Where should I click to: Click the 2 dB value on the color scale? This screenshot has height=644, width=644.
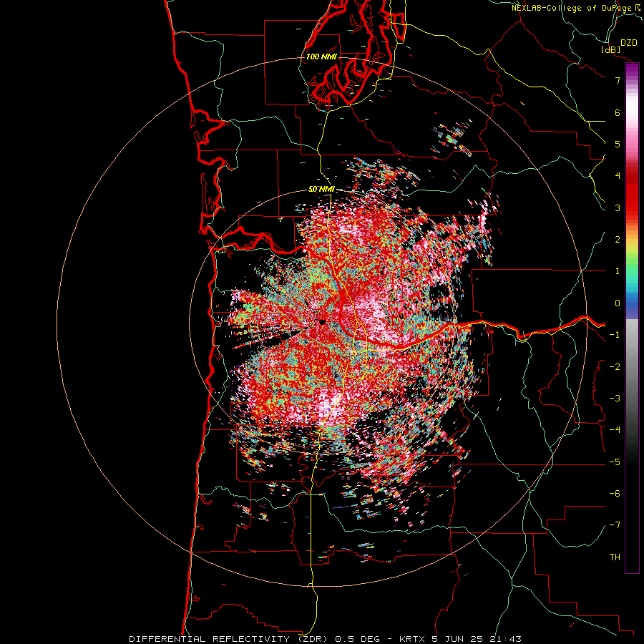pos(618,240)
